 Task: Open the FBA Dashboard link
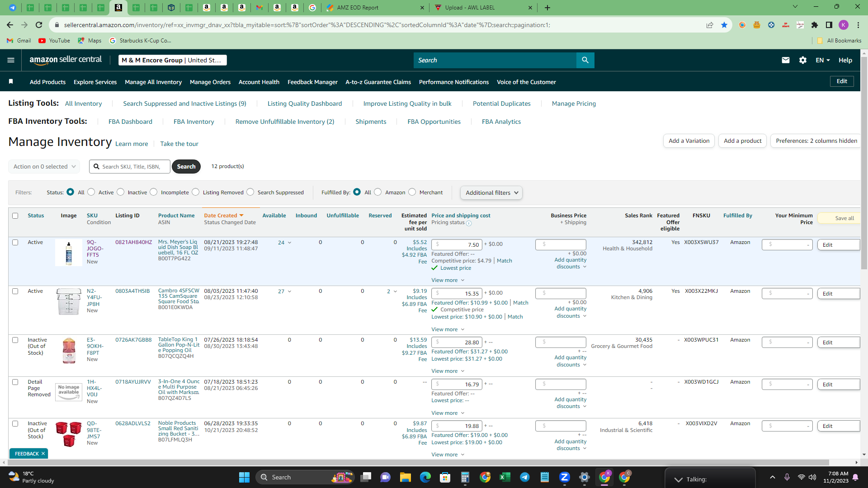(130, 122)
